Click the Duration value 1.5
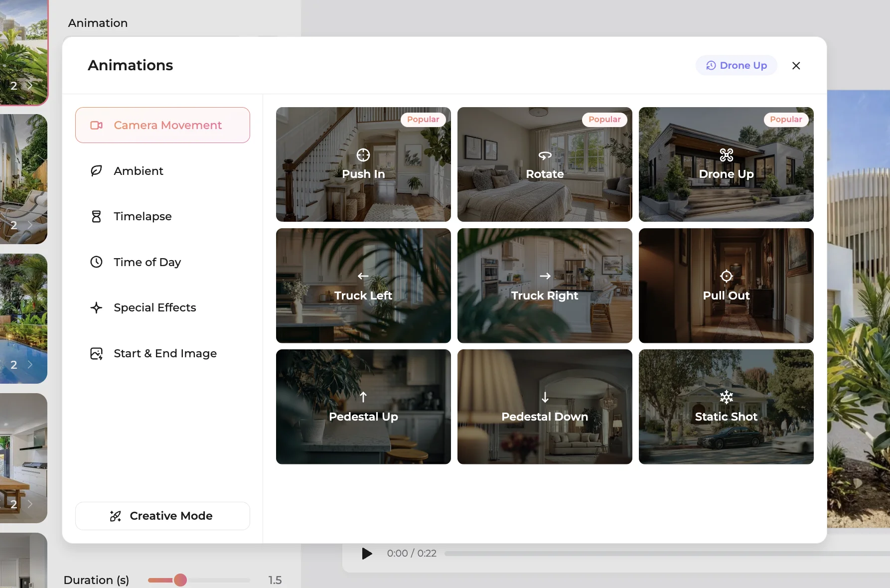The width and height of the screenshot is (890, 588). click(275, 580)
